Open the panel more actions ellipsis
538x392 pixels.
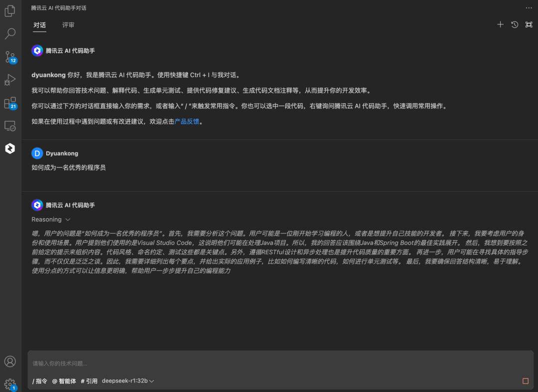pos(529,8)
